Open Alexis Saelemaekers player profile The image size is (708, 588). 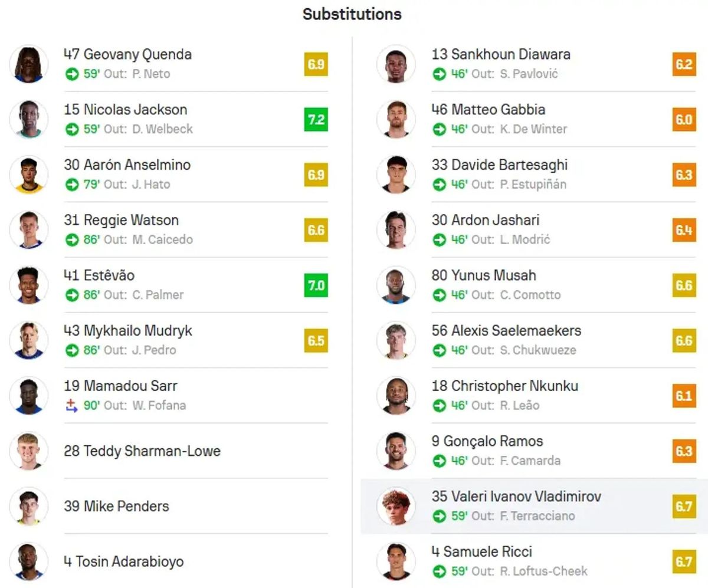[506, 331]
